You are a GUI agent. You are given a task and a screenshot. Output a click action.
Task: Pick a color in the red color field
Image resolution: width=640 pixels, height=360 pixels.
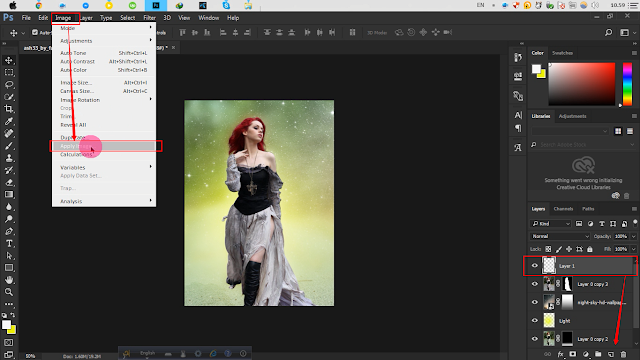(x=582, y=84)
